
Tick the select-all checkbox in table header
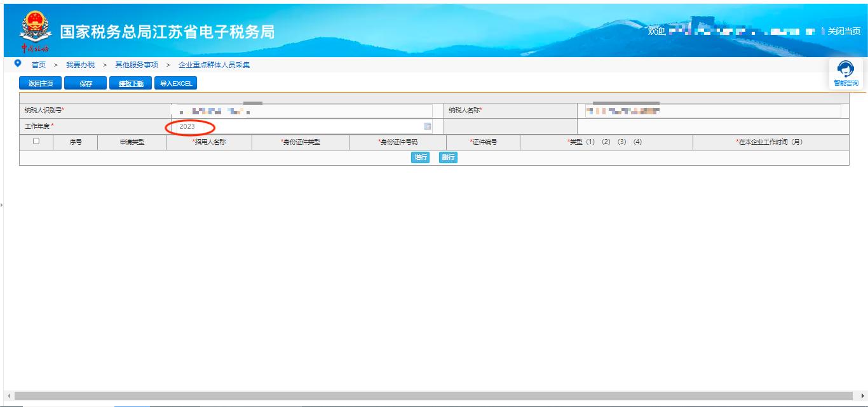click(x=36, y=142)
